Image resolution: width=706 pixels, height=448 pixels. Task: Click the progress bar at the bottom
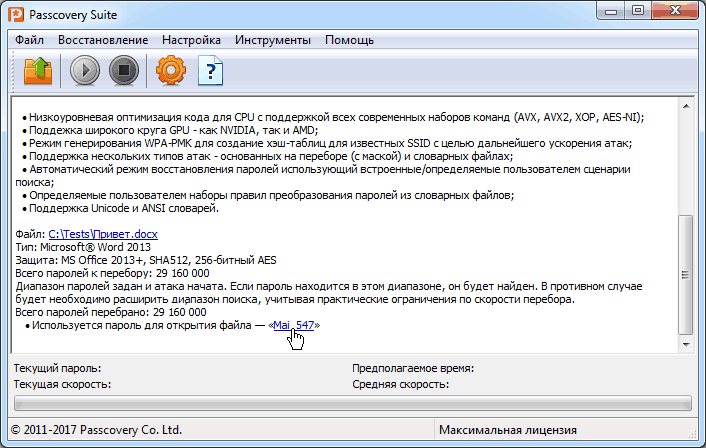[x=353, y=403]
